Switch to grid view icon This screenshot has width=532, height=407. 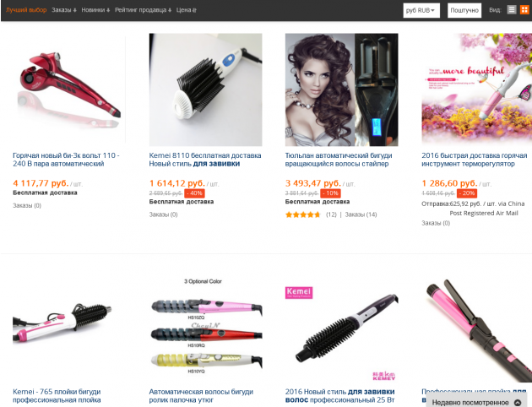[x=524, y=10]
